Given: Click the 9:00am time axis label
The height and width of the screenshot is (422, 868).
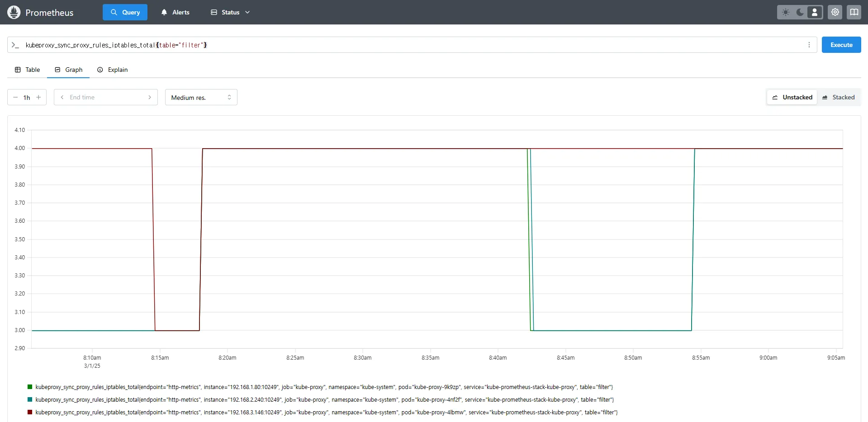Looking at the screenshot, I should click(x=768, y=358).
